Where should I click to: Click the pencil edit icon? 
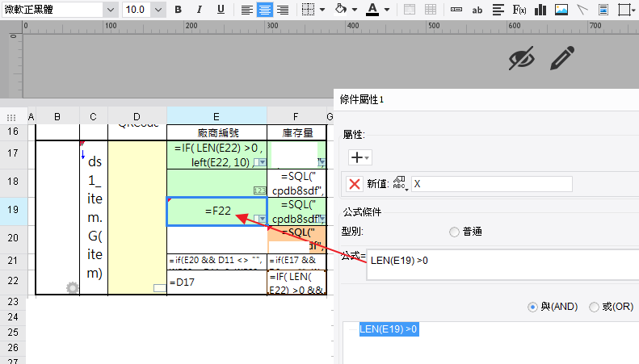(x=562, y=58)
